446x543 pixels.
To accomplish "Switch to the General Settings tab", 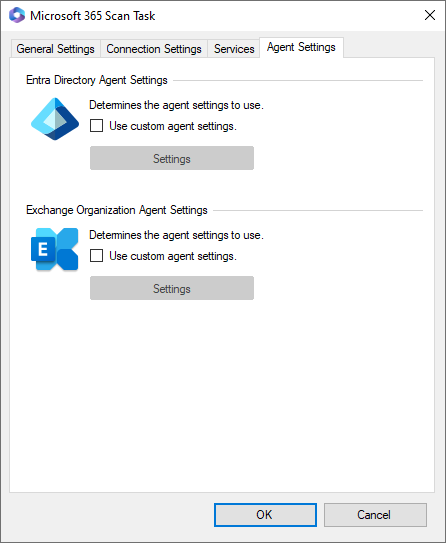I will coord(55,49).
